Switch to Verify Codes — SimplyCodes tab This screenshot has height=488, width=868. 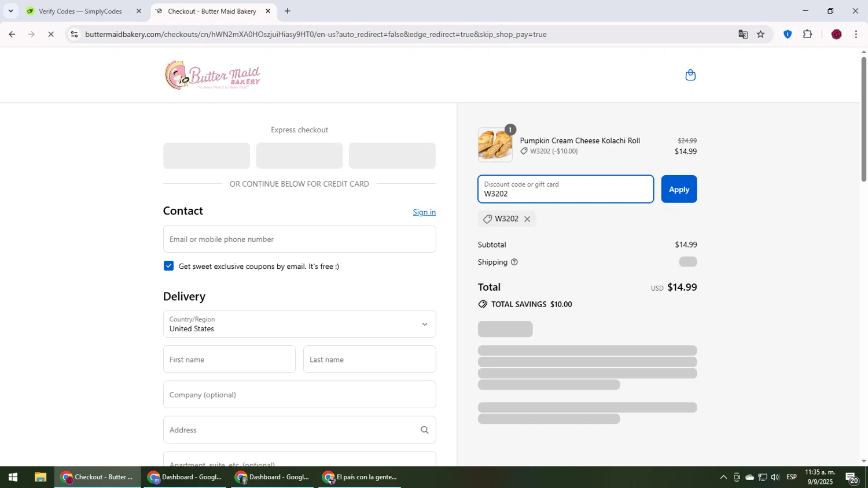click(x=83, y=11)
